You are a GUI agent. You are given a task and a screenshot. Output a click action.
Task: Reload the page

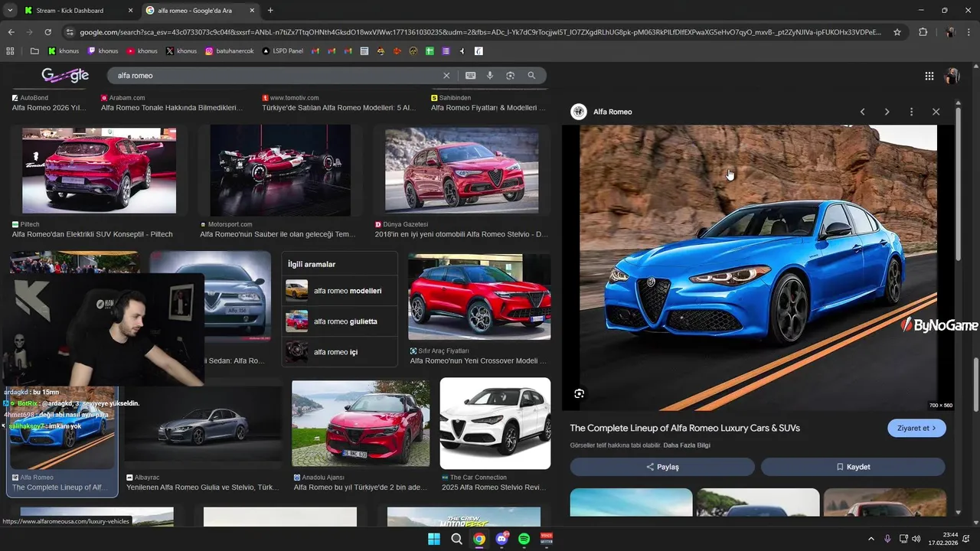[x=47, y=32]
